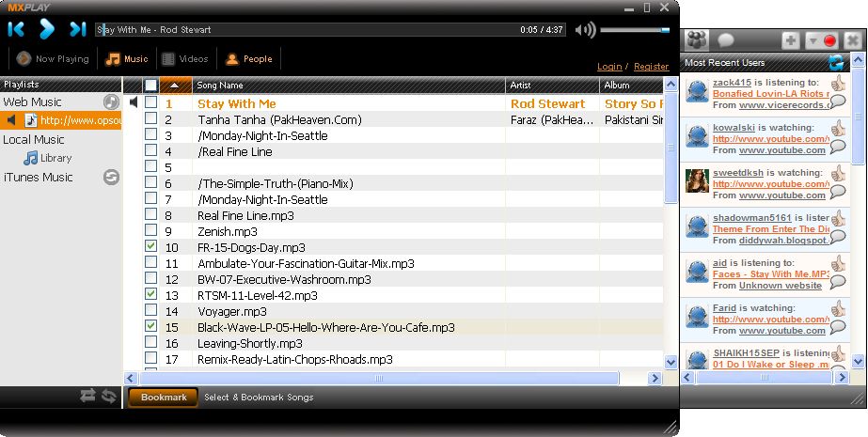The width and height of the screenshot is (868, 437).
Task: Uncheck the box for RTSM-11-Level-42.mp3
Action: (x=150, y=294)
